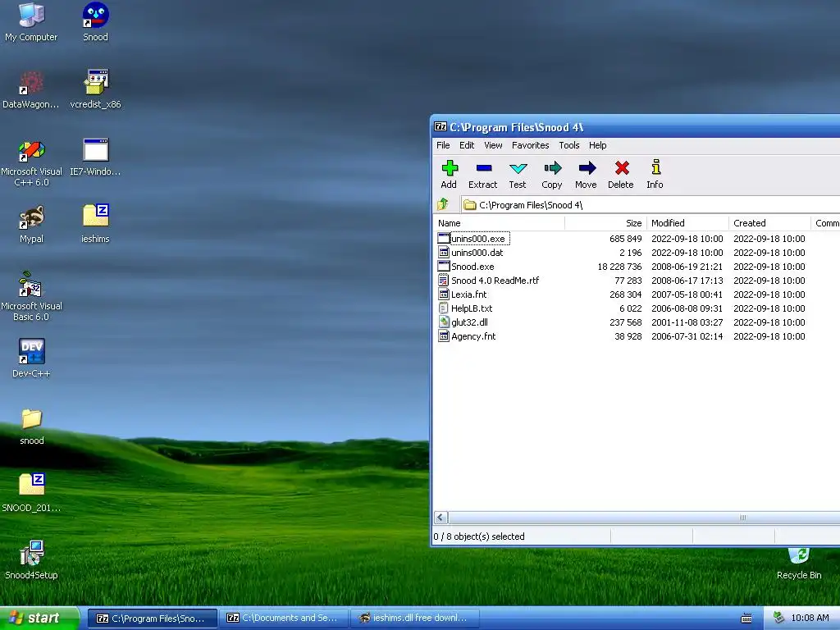The height and width of the screenshot is (630, 840).
Task: Click the system tray network icon
Action: (x=778, y=618)
